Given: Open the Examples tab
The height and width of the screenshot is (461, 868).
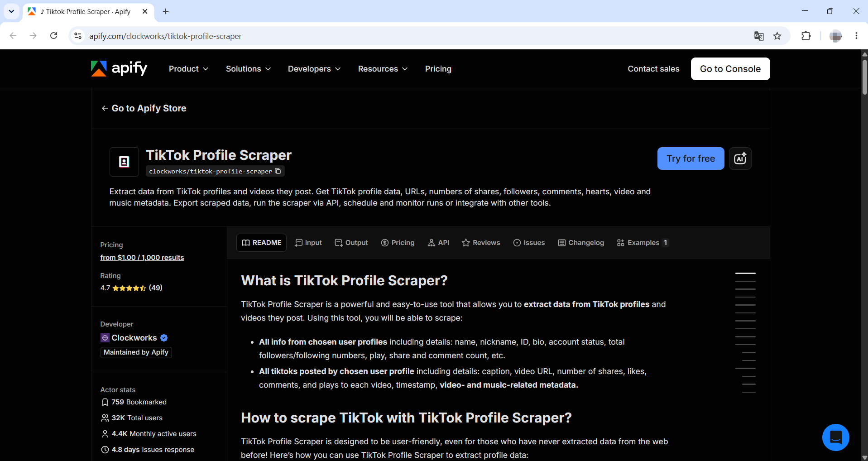Looking at the screenshot, I should [x=643, y=243].
